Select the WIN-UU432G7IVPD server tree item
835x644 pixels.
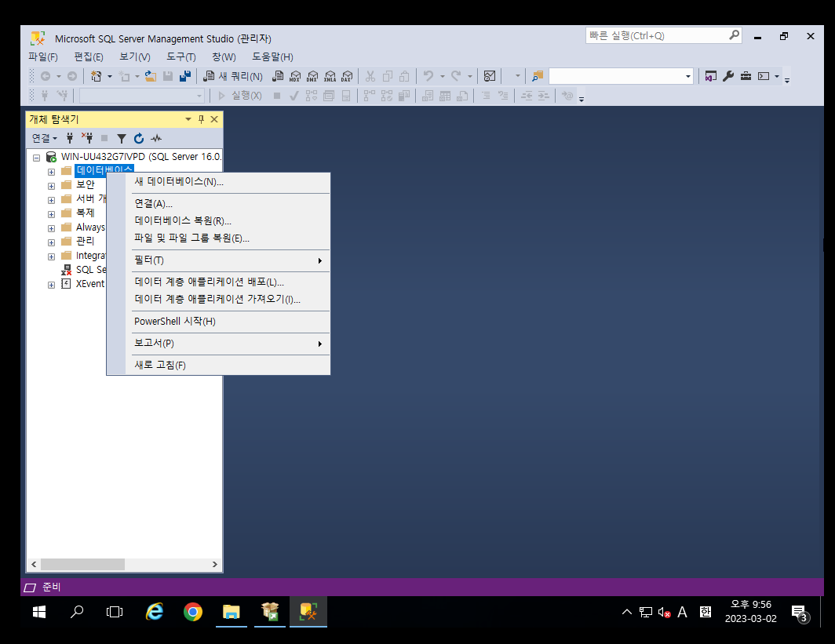tap(141, 156)
